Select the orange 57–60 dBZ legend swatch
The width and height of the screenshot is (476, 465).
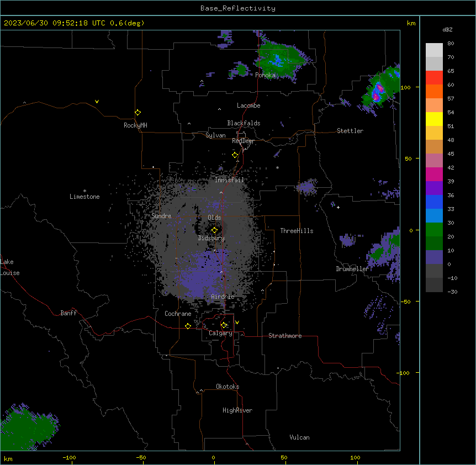point(434,91)
